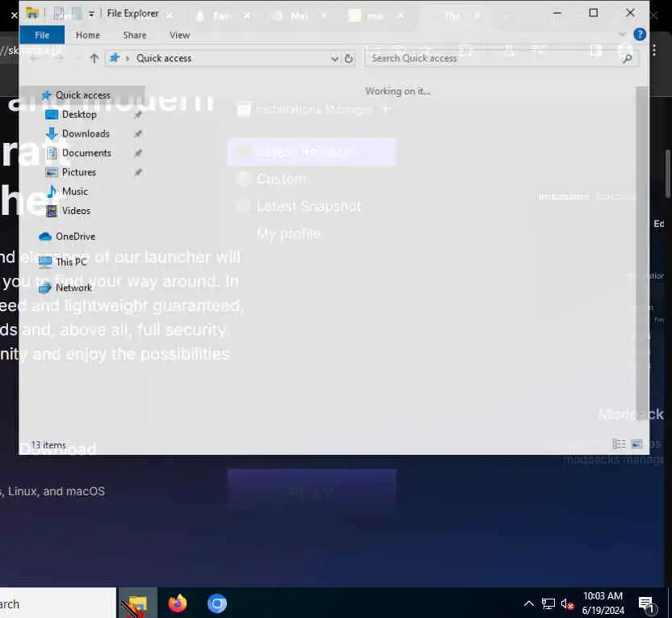Launch Firefox from the taskbar
The image size is (672, 618).
178,603
